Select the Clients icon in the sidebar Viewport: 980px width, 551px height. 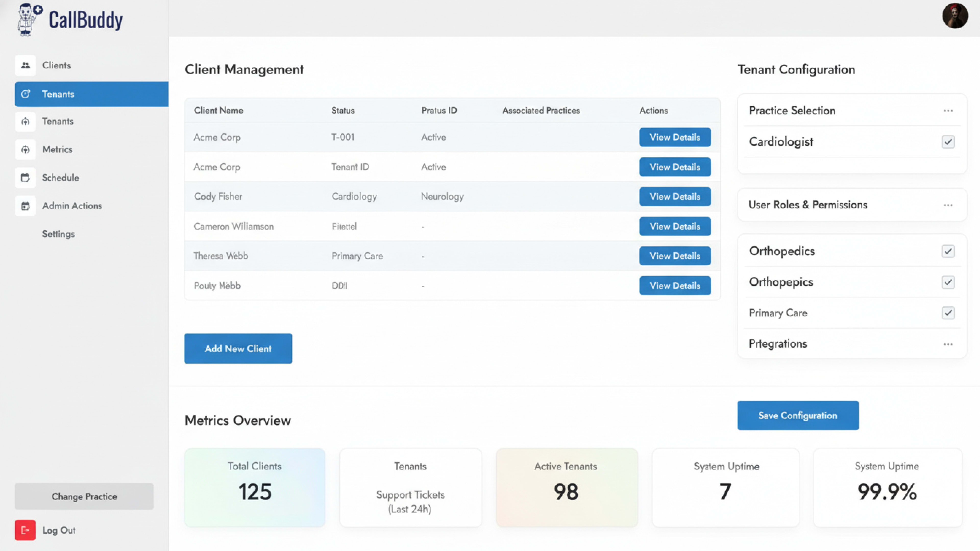(25, 65)
